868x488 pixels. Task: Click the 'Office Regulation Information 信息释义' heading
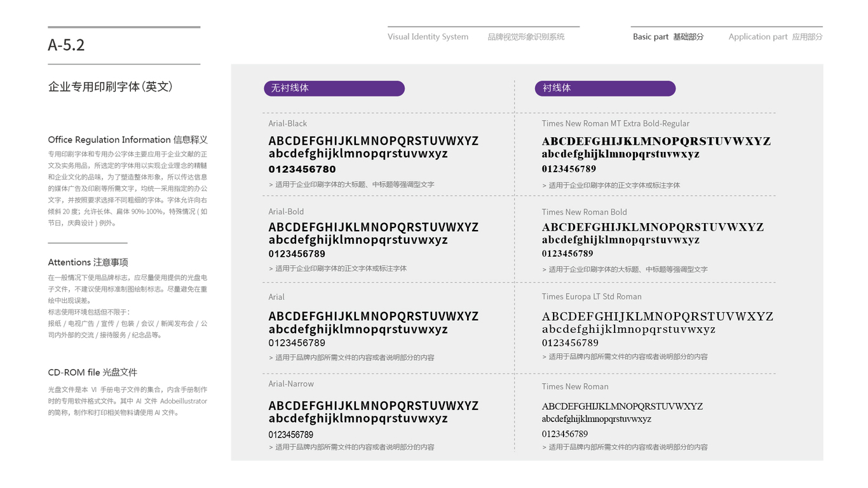pyautogui.click(x=128, y=140)
